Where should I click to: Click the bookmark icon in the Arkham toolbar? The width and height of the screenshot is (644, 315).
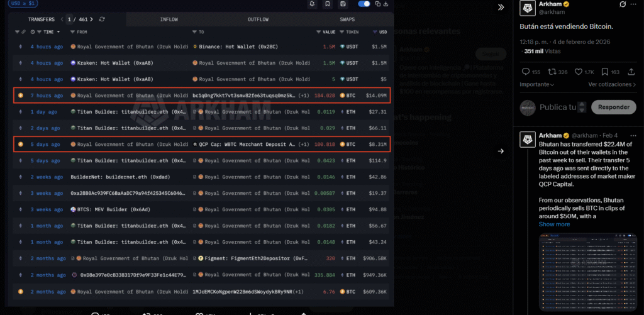pyautogui.click(x=328, y=4)
